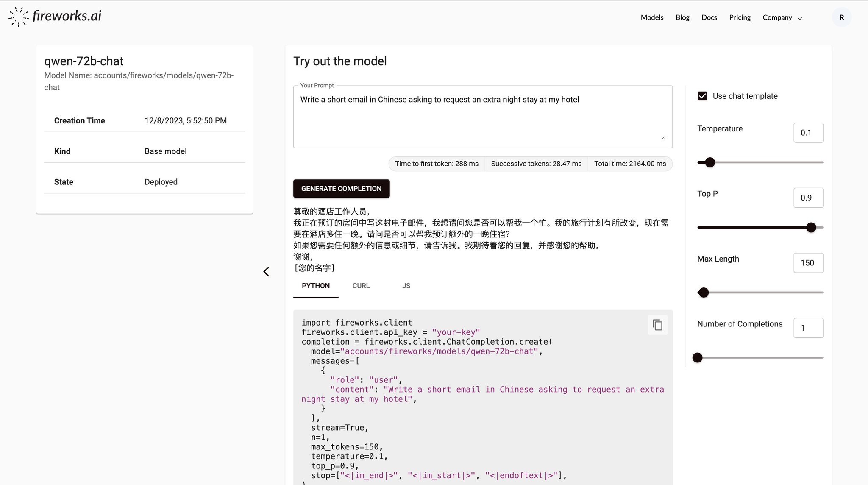Viewport: 868px width, 485px height.
Task: Collapse the panel with the left chevron arrow
Action: (266, 272)
